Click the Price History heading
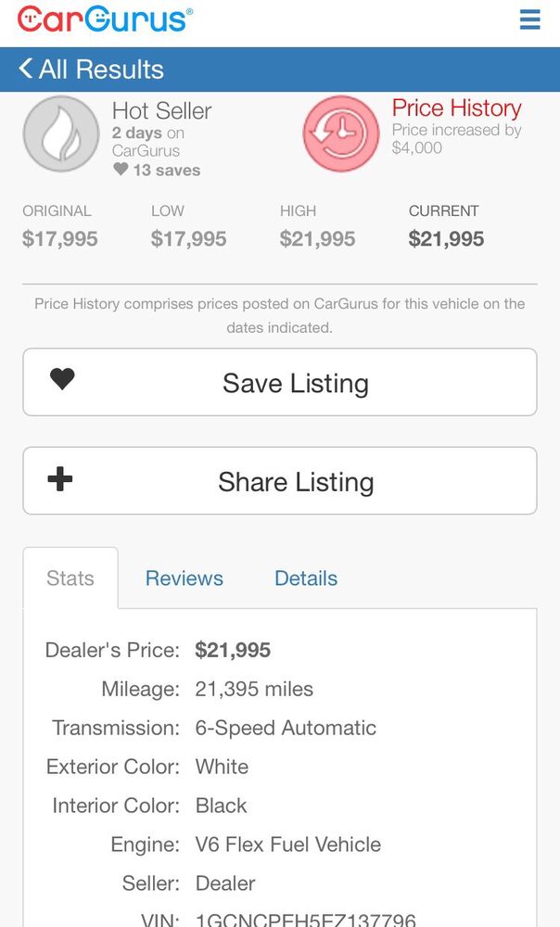 [456, 108]
